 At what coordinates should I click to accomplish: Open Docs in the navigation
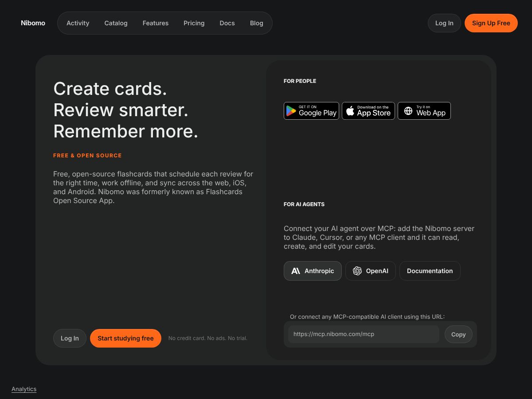pos(227,23)
